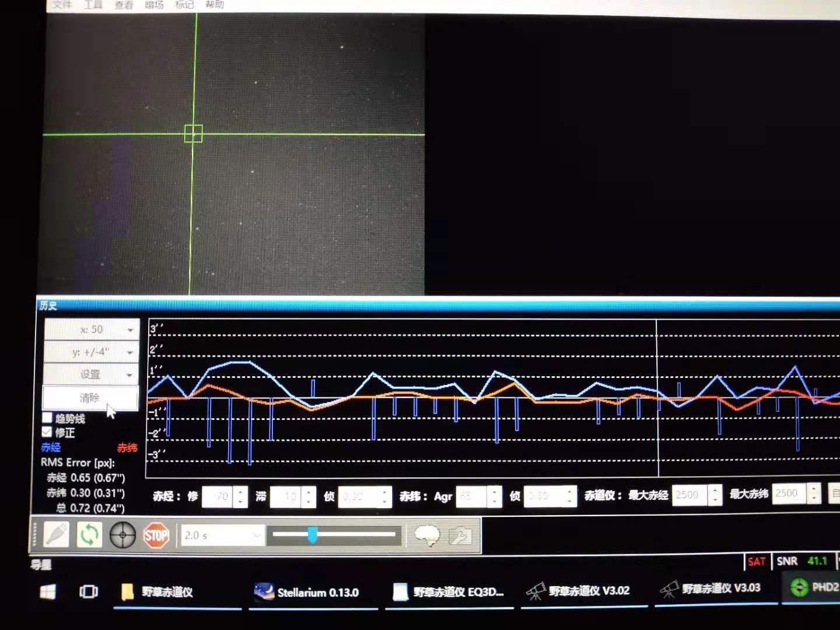Adjust the screen gamma slider handle
Screen dimensions: 840x630
pyautogui.click(x=313, y=534)
